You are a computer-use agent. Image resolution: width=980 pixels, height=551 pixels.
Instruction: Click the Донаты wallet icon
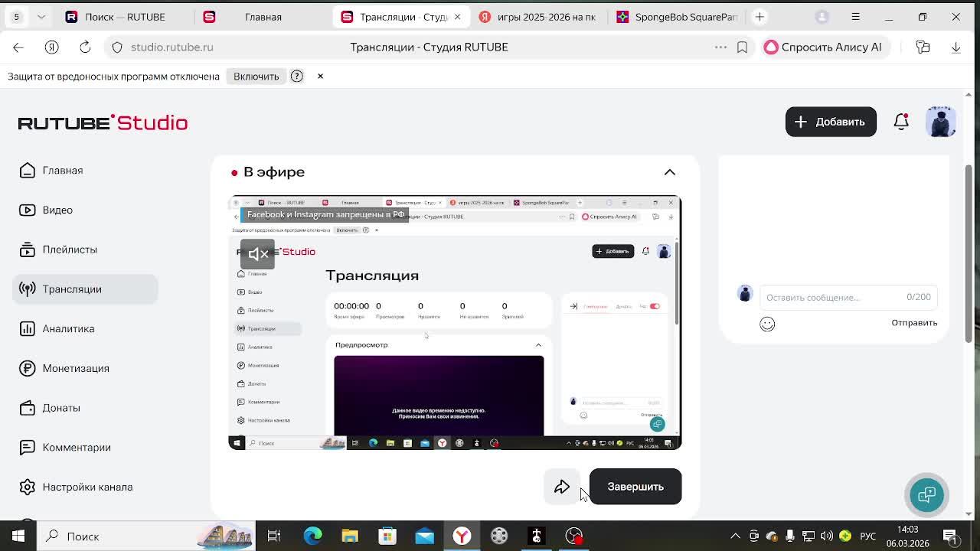point(28,408)
